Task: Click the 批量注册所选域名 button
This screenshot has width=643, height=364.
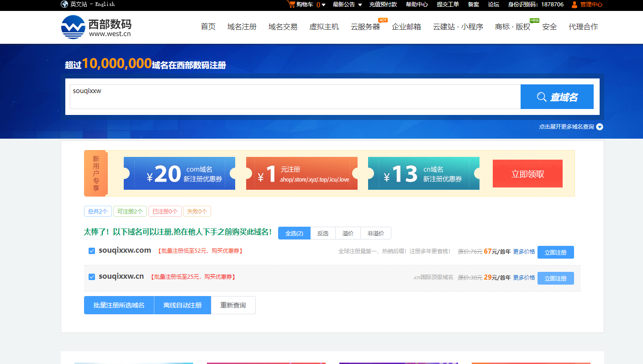Action: (119, 305)
